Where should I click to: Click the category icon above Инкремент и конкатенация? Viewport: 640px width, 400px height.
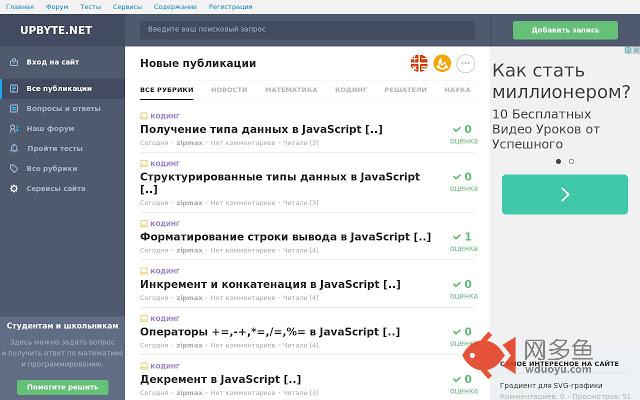click(144, 271)
